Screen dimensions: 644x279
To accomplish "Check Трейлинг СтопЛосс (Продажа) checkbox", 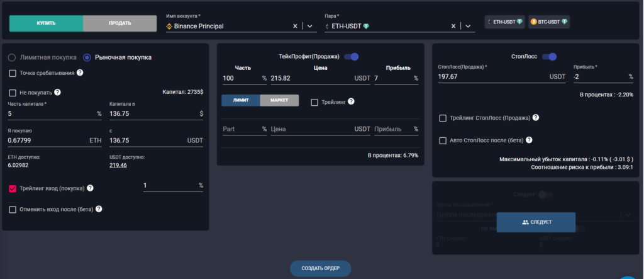I will click(x=443, y=118).
